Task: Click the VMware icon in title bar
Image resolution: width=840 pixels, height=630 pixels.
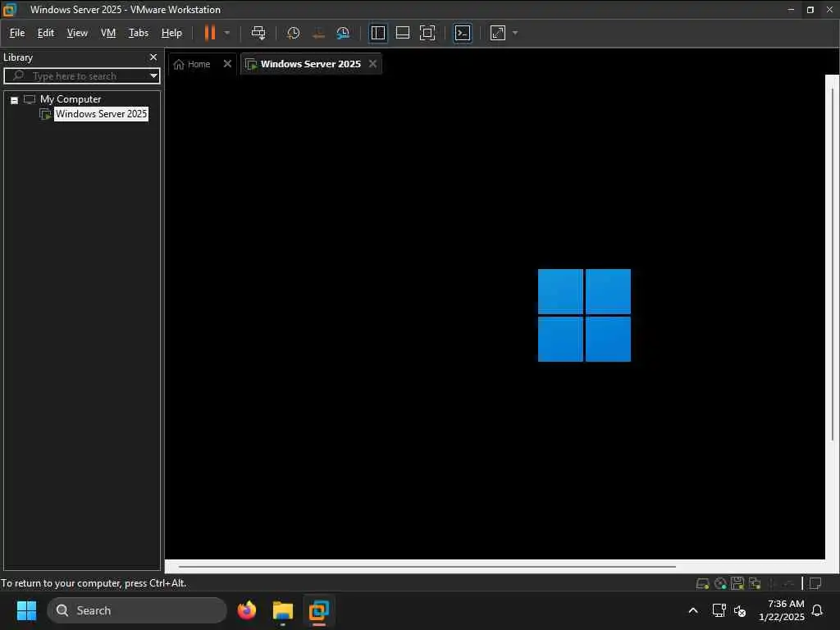Action: click(x=10, y=10)
